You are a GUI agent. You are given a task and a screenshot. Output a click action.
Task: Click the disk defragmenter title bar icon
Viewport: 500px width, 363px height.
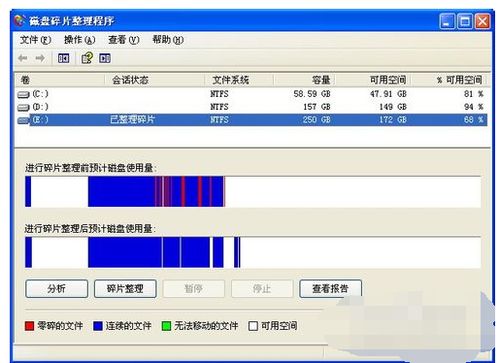tap(20, 21)
